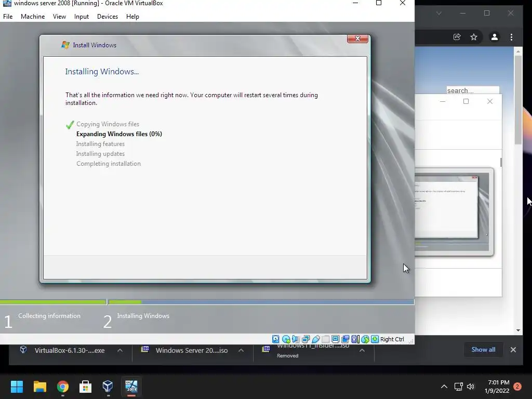Image resolution: width=532 pixels, height=399 pixels.
Task: Click the Install Windows flag logo
Action: (65, 45)
